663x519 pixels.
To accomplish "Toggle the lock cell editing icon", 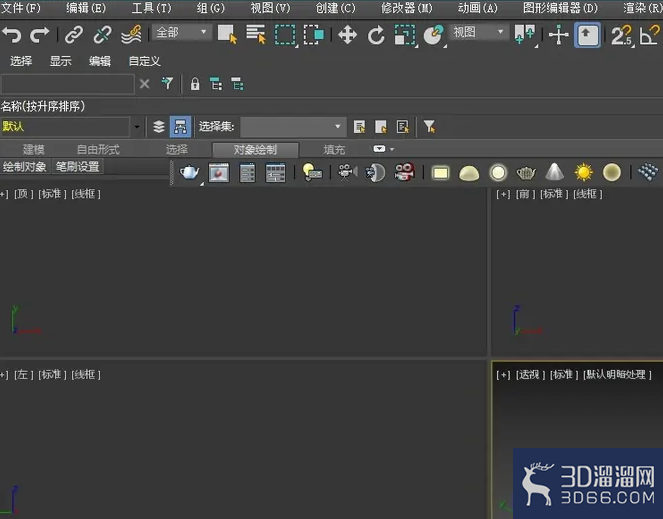I will click(x=195, y=84).
